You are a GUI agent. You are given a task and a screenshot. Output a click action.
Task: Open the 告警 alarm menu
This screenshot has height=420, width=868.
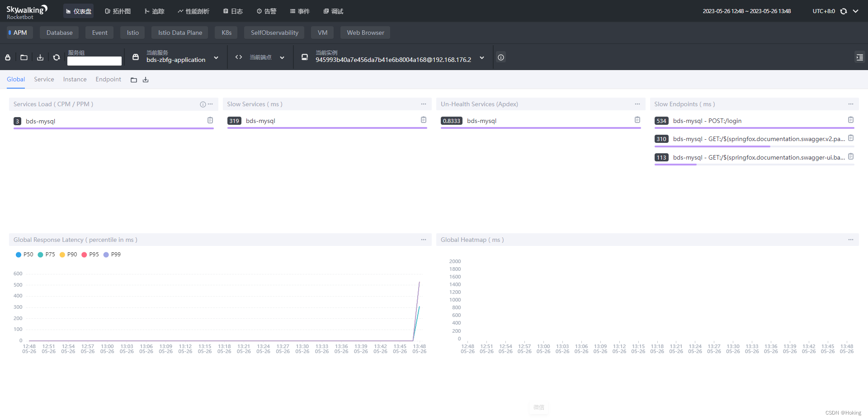coord(267,11)
